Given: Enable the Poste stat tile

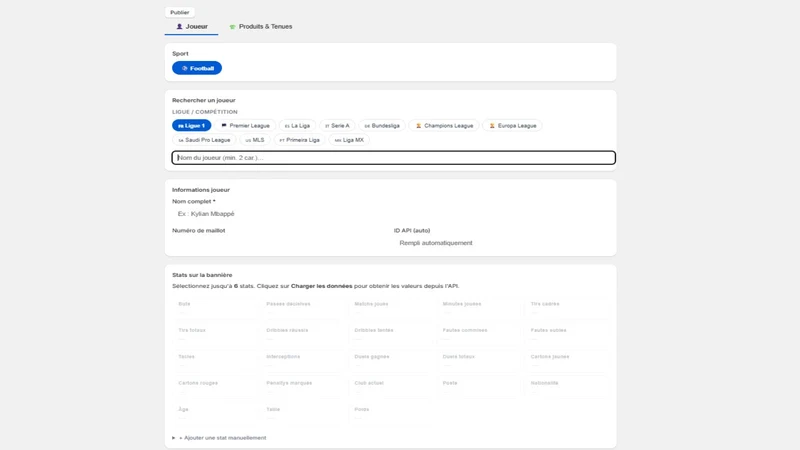Looking at the screenshot, I should [479, 387].
